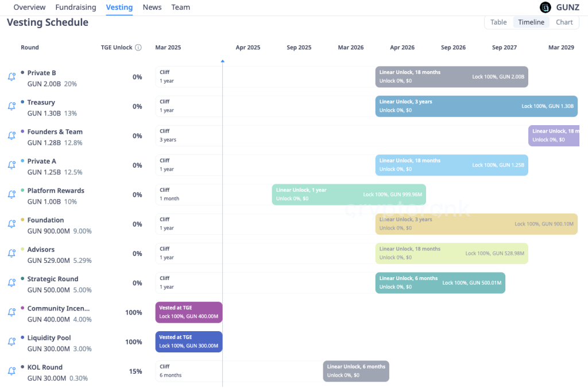Navigate to the Team section
Screen dimensions: 588x388
(180, 7)
